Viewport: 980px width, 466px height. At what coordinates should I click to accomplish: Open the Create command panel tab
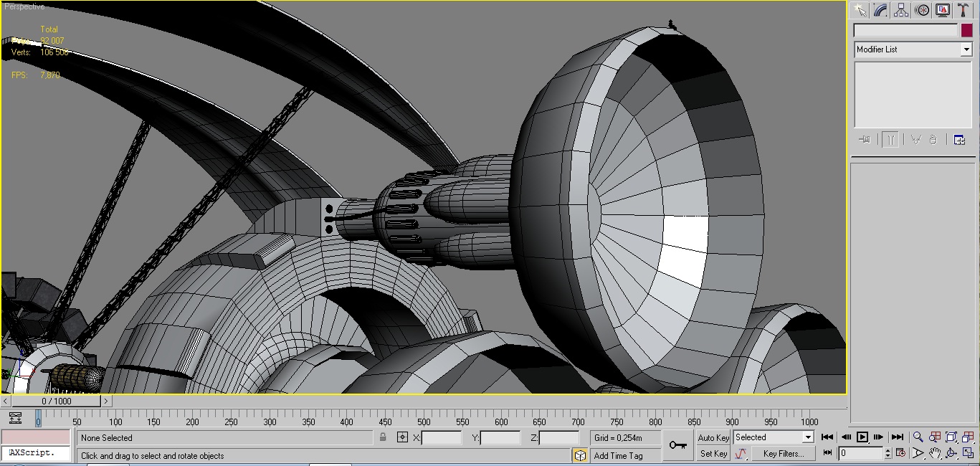pos(860,10)
